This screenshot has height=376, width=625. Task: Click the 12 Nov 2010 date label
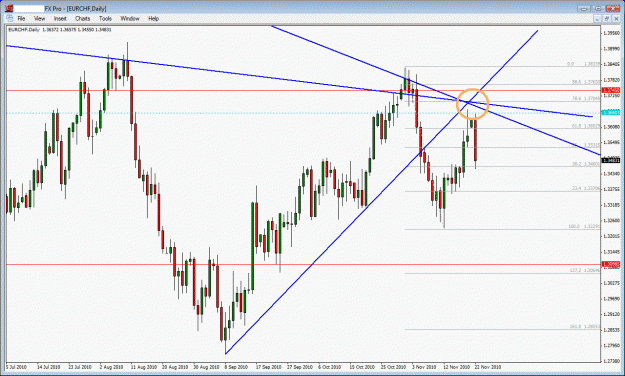click(x=457, y=367)
